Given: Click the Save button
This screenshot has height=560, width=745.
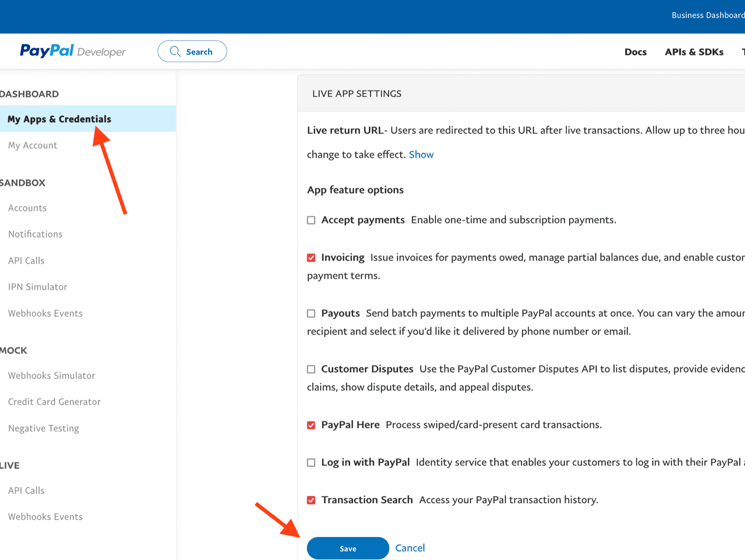Looking at the screenshot, I should tap(348, 548).
